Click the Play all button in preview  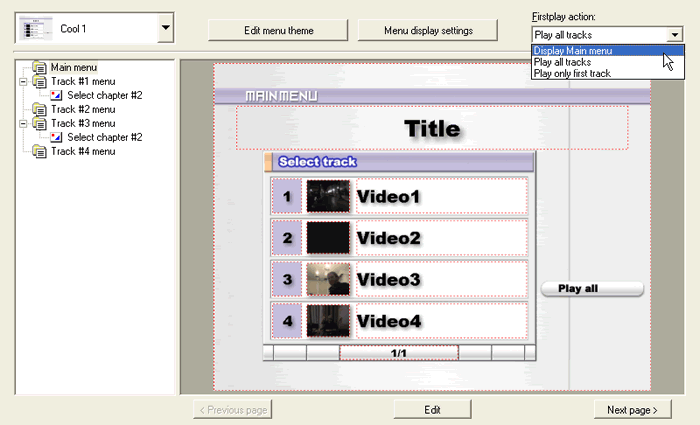(x=592, y=288)
